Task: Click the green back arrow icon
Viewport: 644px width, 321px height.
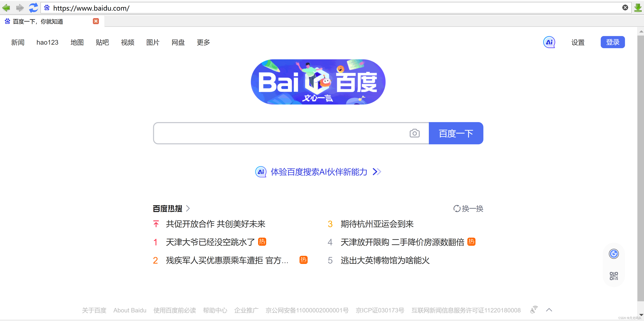Action: [6, 8]
